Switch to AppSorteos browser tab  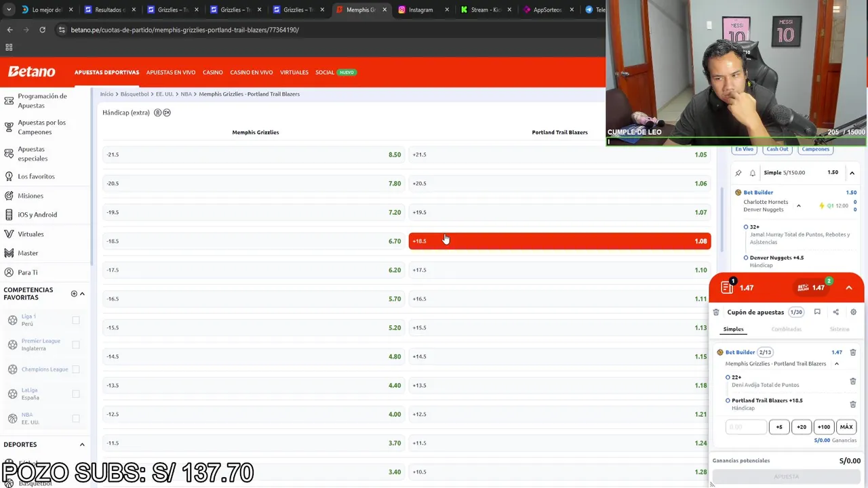point(548,9)
